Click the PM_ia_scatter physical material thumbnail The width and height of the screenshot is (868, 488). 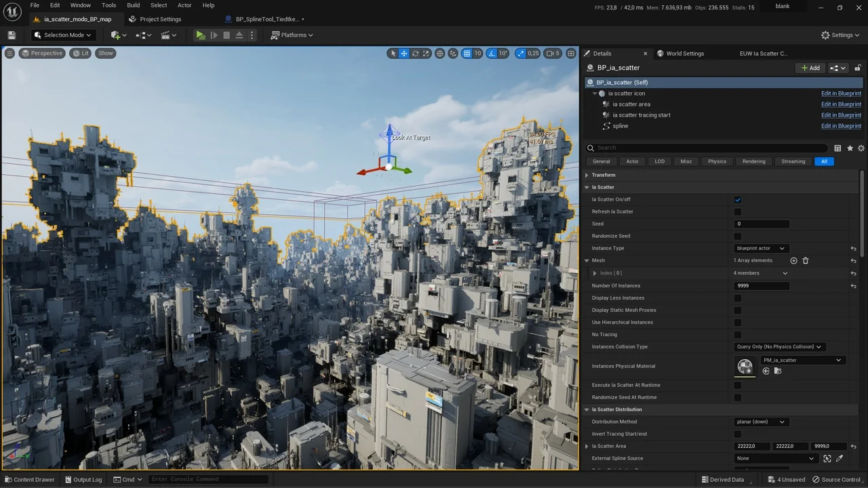click(745, 367)
